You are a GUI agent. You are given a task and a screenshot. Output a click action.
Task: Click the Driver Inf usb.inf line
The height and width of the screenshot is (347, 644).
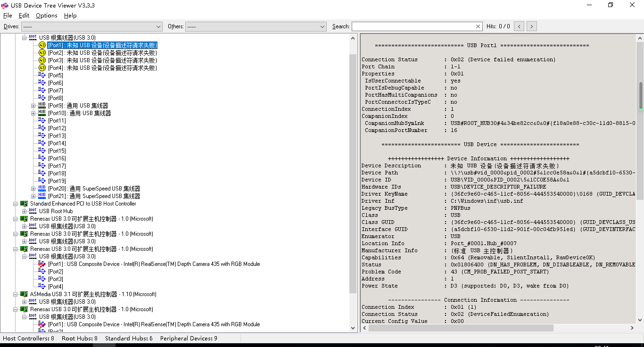pos(442,201)
